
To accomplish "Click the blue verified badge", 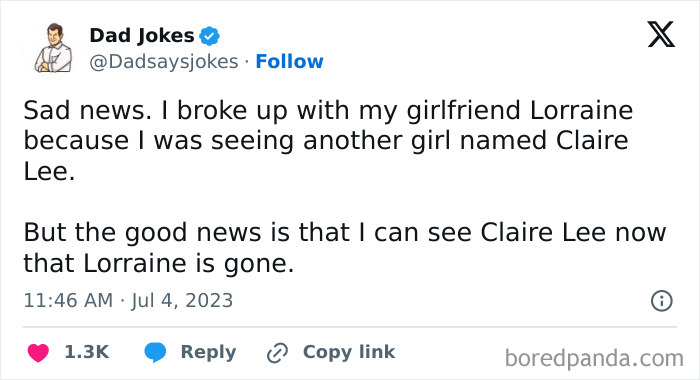I will pos(209,36).
